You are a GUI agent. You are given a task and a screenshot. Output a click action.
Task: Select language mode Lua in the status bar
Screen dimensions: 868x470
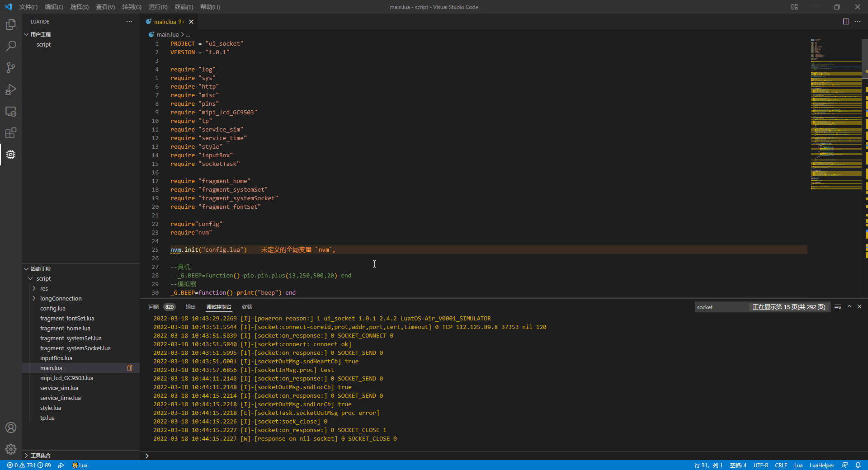point(798,465)
